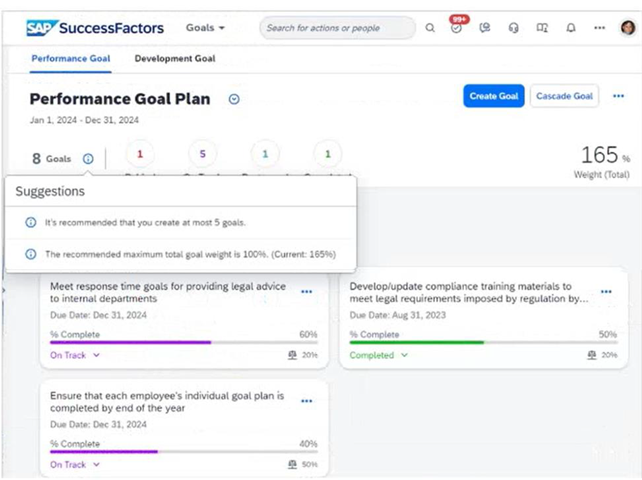This screenshot has width=642, height=480.
Task: Click the headset support icon
Action: click(x=513, y=28)
